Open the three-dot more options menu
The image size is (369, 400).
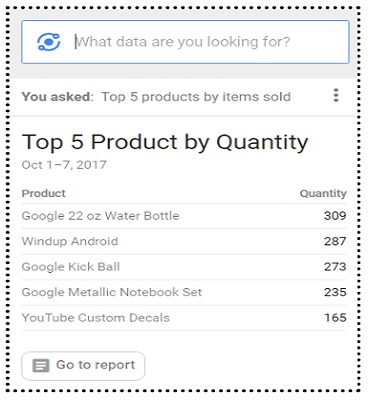pyautogui.click(x=336, y=95)
